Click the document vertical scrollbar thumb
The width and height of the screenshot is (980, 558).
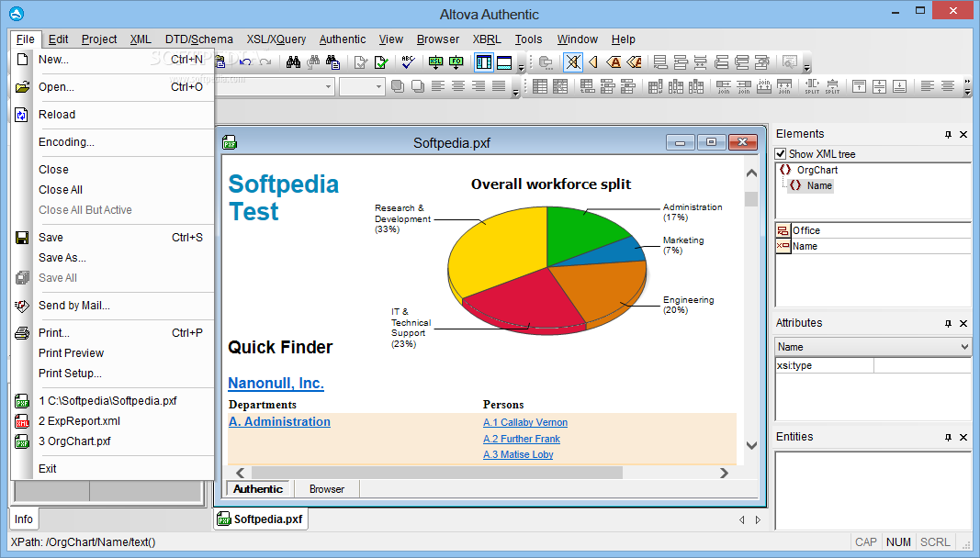tap(751, 199)
